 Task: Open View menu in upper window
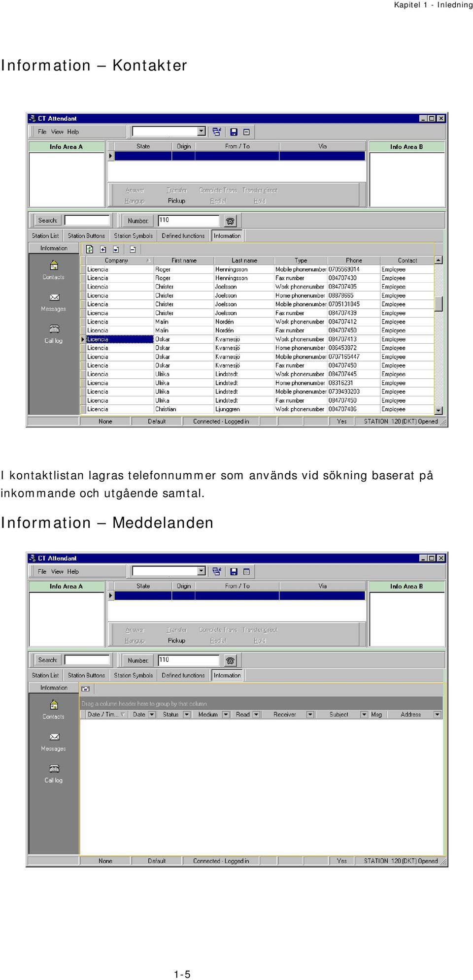click(x=57, y=132)
